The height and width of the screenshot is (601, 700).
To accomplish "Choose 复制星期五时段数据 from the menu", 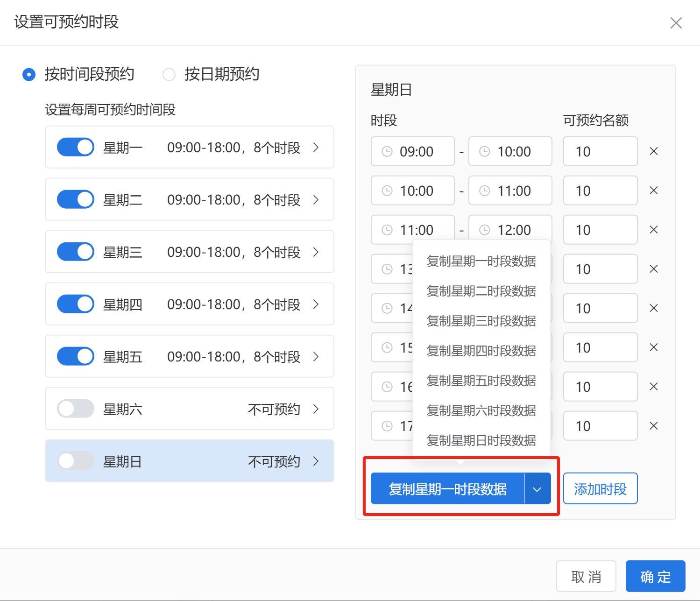I will (481, 381).
